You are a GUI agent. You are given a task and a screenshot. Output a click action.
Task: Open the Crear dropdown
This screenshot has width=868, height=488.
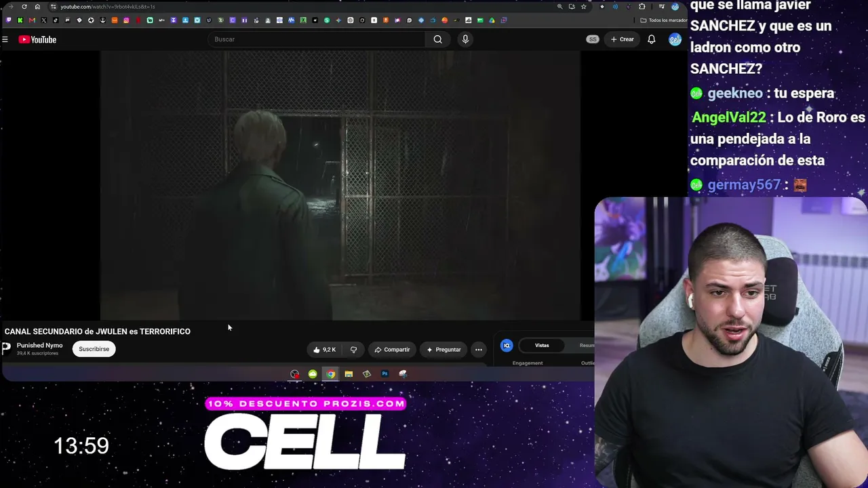pos(622,39)
